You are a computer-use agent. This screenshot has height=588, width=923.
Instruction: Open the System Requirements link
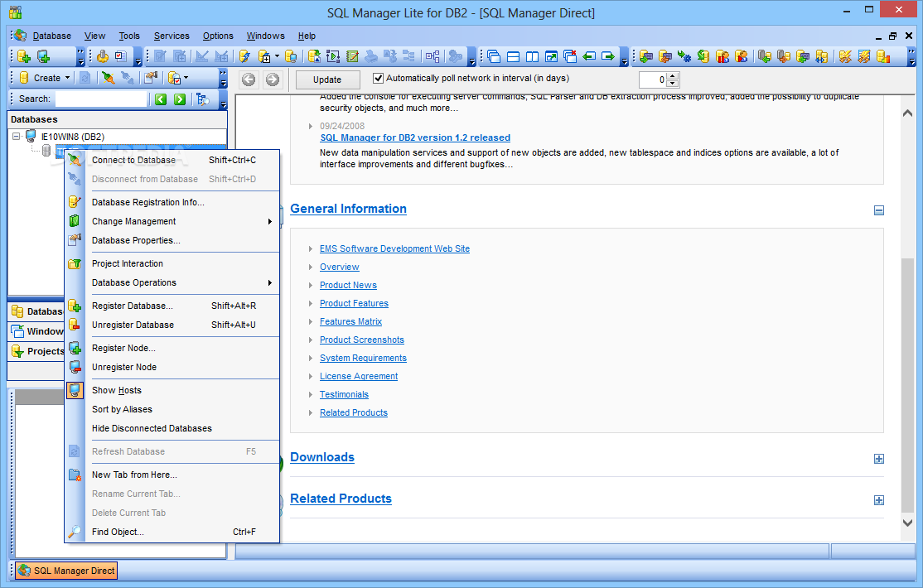click(363, 358)
